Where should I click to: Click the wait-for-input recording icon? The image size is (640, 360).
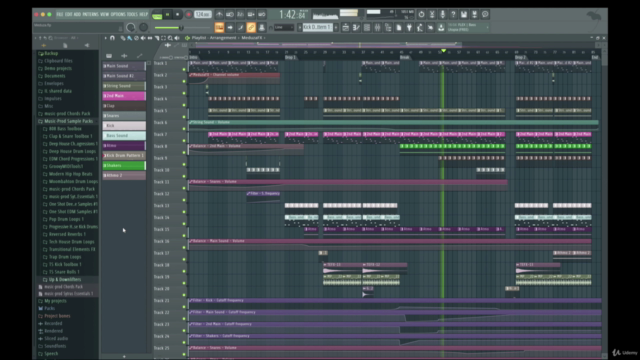click(x=230, y=15)
